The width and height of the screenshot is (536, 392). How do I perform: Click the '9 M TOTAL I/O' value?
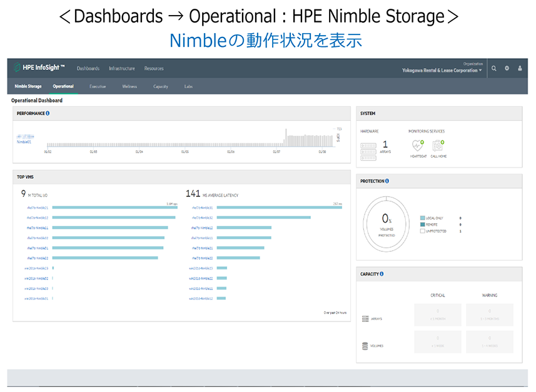[x=34, y=194]
